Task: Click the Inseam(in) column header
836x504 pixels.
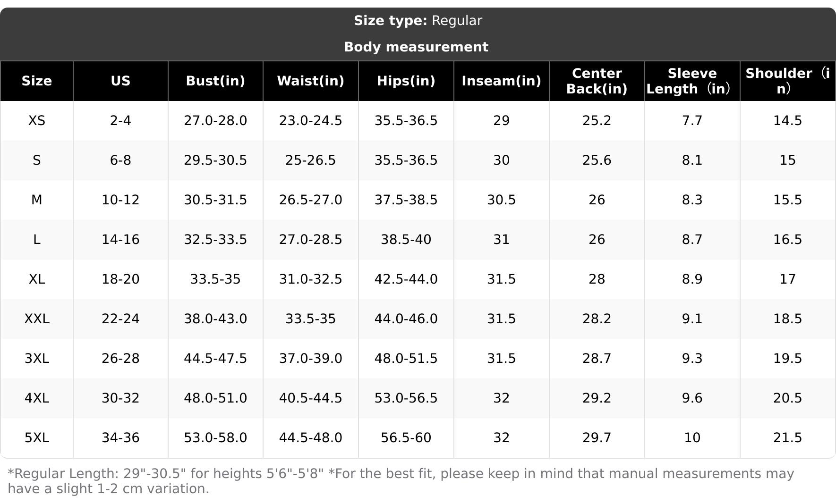Action: 501,81
